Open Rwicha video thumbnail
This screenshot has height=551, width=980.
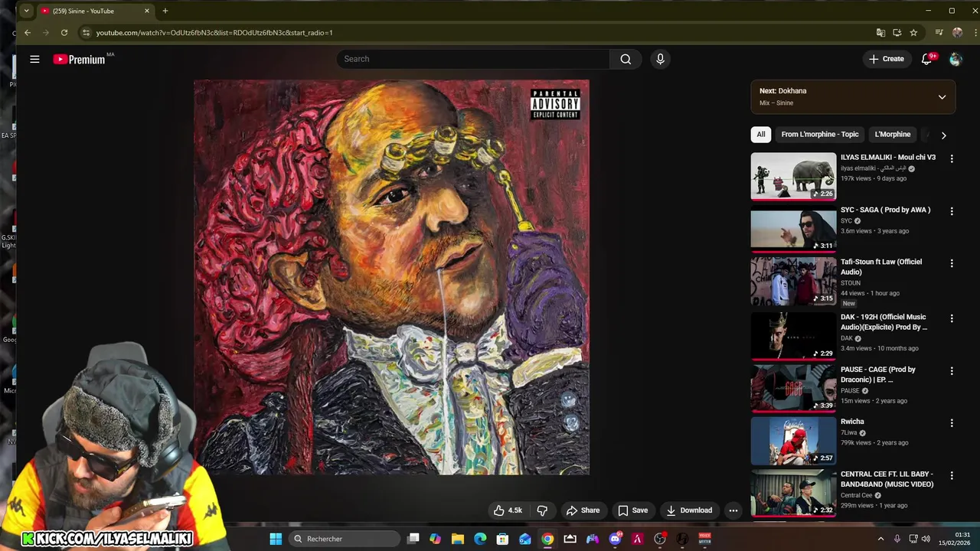[x=793, y=441]
